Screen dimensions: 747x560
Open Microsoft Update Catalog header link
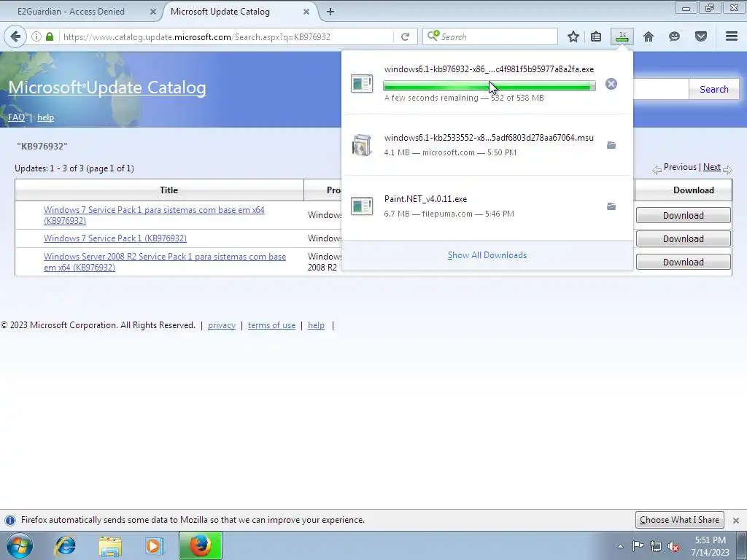(107, 87)
